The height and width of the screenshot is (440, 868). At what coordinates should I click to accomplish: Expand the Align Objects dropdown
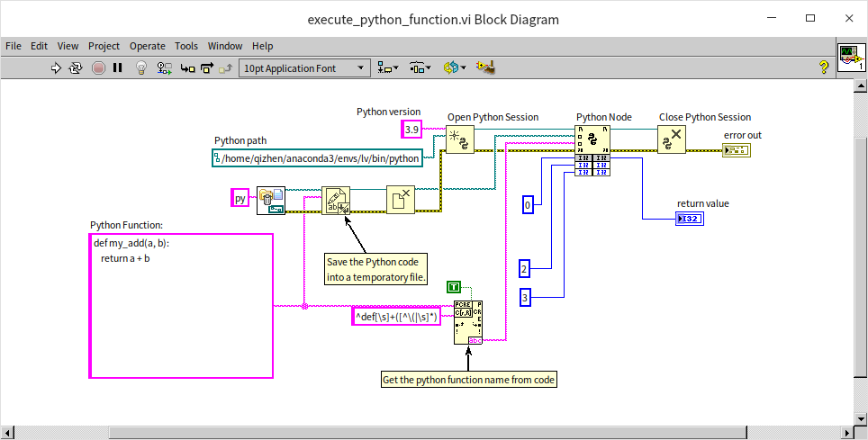[x=389, y=67]
